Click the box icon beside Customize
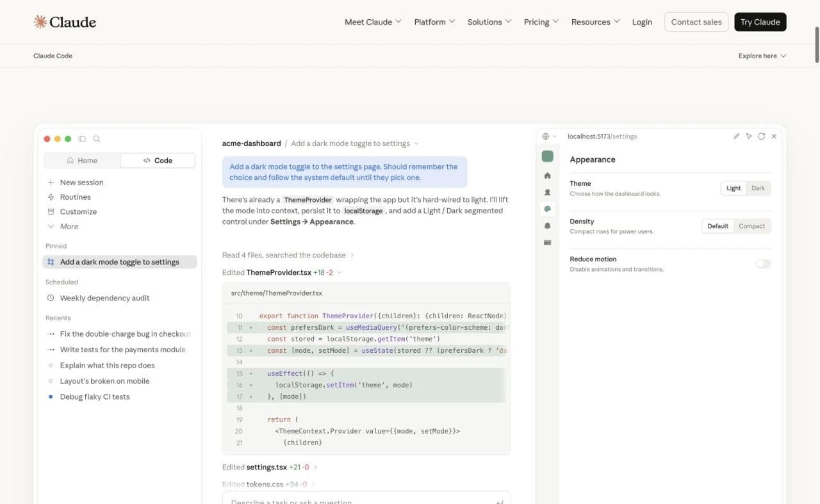 tap(51, 212)
